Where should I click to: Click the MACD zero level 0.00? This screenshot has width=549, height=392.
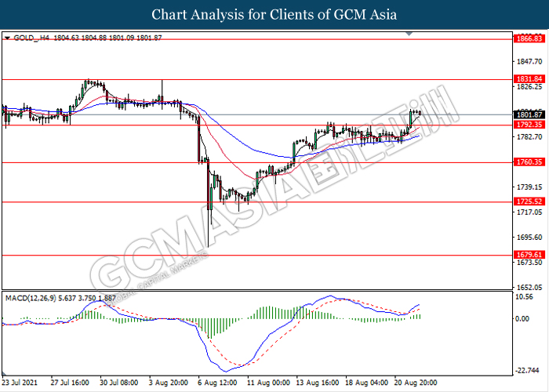click(522, 318)
